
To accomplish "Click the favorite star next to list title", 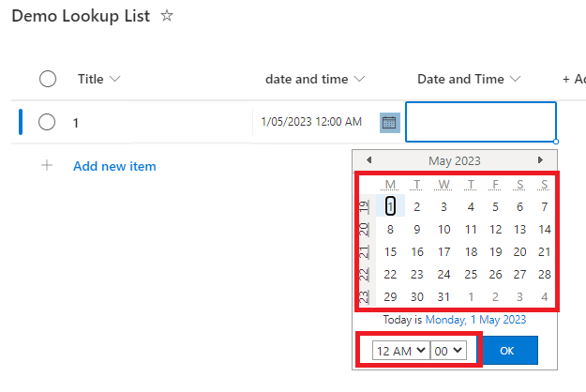I will 167,16.
